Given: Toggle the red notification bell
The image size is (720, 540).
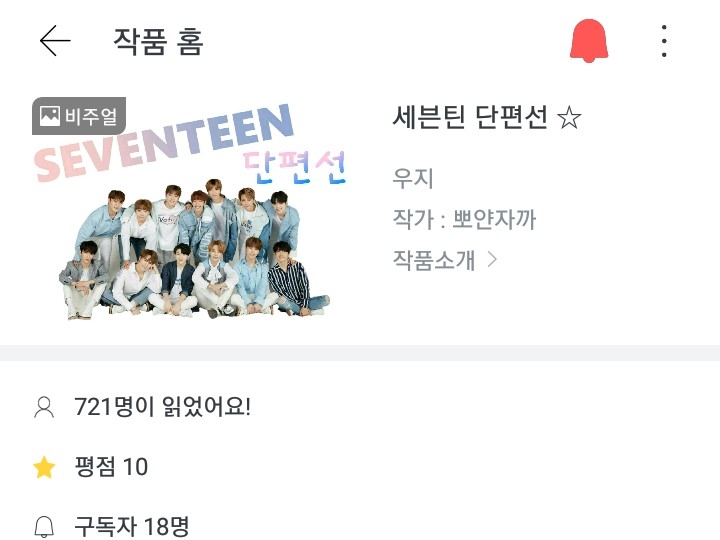Looking at the screenshot, I should point(589,40).
